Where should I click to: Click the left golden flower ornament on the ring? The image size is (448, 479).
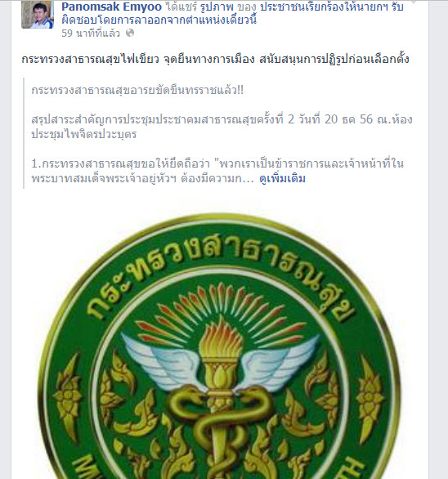tap(68, 397)
